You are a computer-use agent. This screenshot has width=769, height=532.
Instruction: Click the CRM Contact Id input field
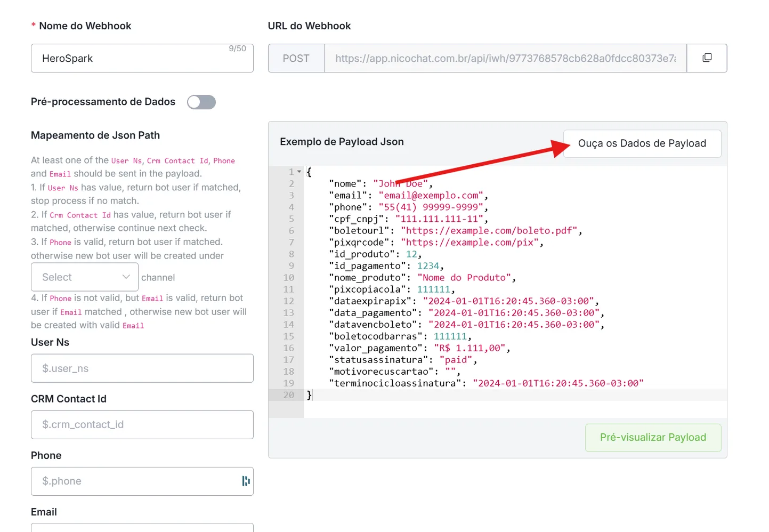click(142, 425)
